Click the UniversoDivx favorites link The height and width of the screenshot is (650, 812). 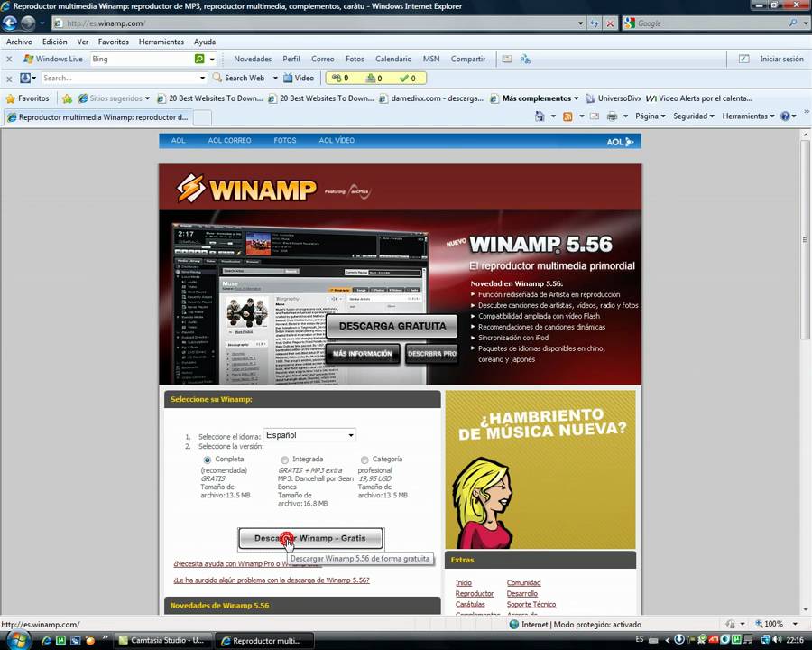[614, 98]
